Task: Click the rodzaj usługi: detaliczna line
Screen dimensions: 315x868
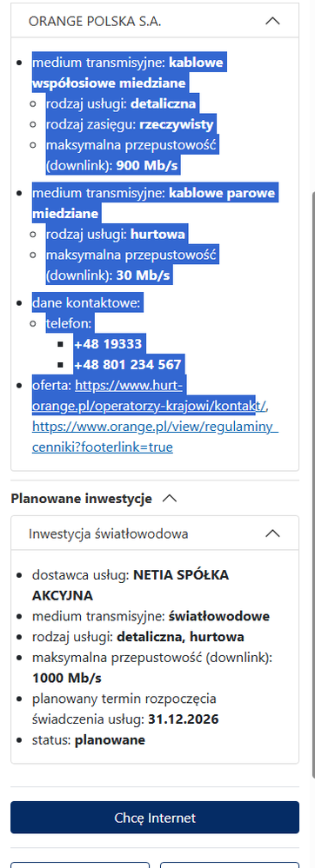Action: pyautogui.click(x=121, y=103)
